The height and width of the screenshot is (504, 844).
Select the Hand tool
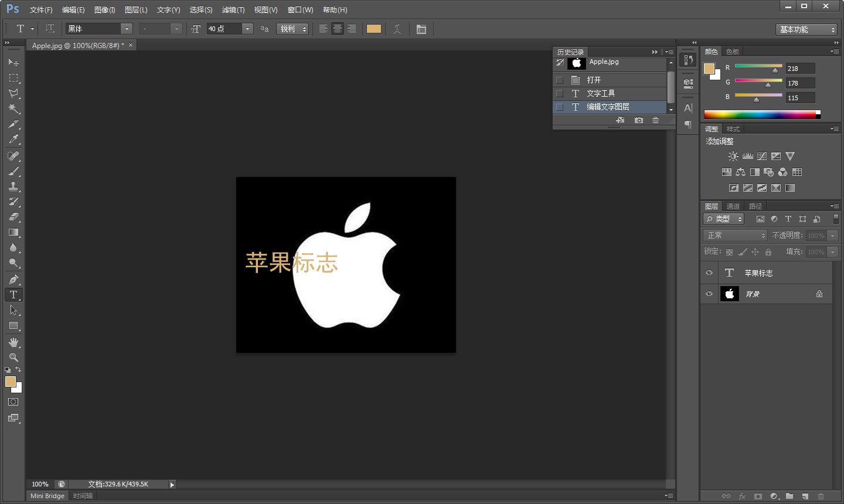[x=13, y=342]
